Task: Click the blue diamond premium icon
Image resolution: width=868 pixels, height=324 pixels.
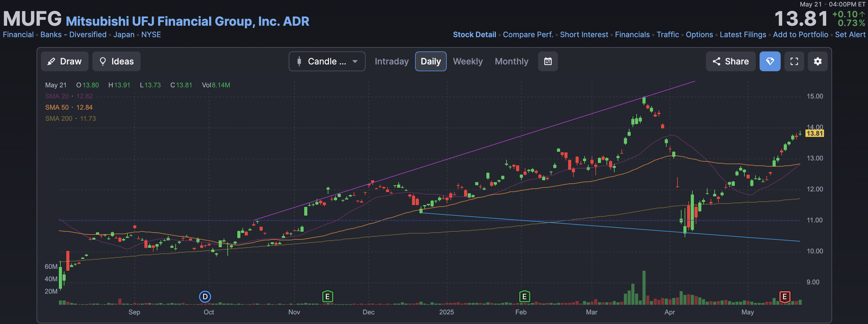Action: [770, 61]
